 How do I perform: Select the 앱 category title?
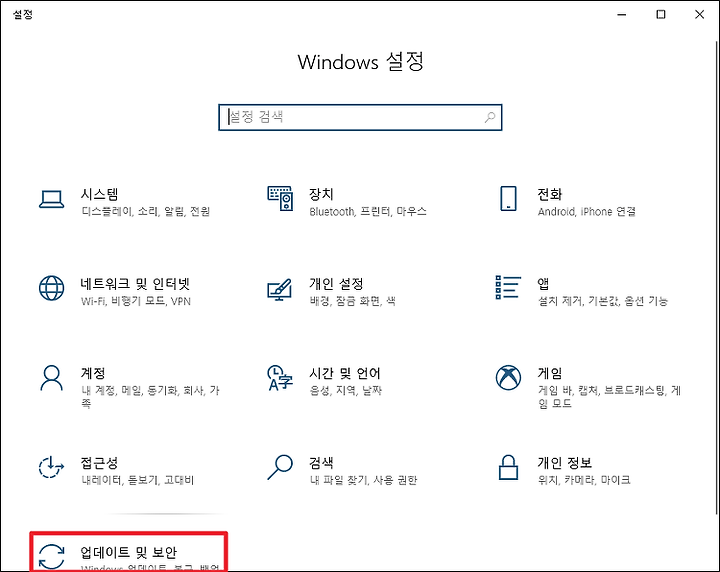click(543, 284)
